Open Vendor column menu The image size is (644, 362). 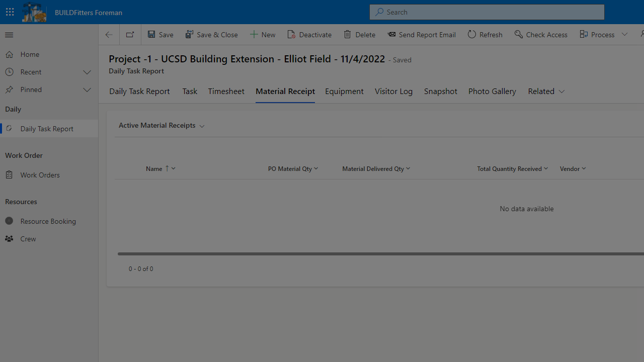tap(573, 169)
